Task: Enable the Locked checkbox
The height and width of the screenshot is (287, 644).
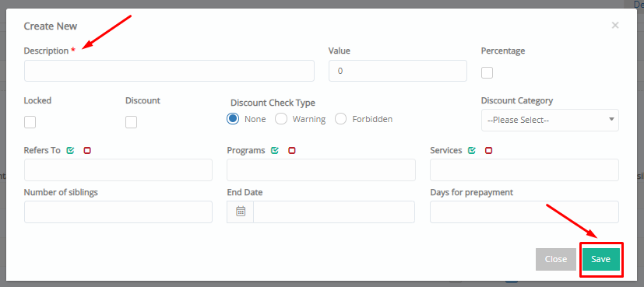Action: coord(30,122)
